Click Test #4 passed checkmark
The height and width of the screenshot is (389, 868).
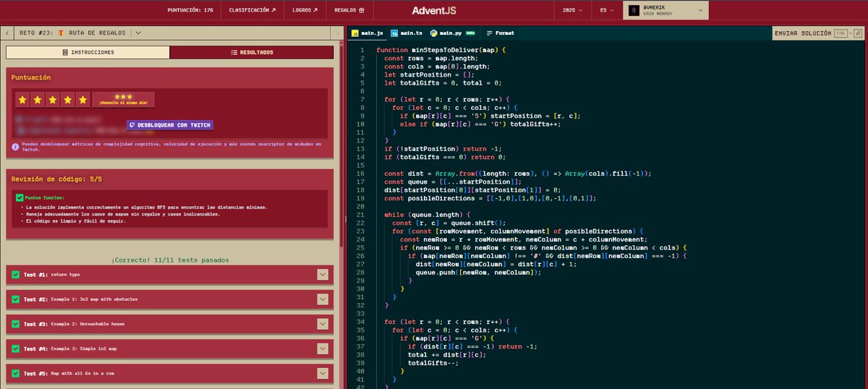click(x=14, y=349)
